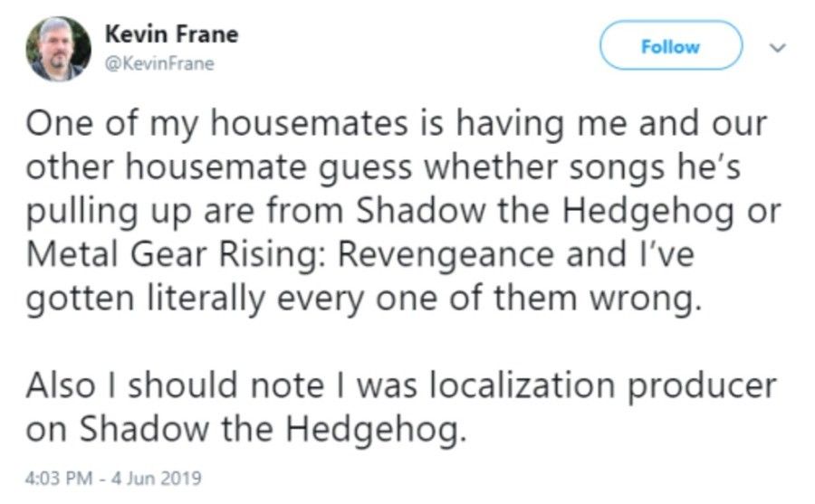815x504 pixels.
Task: Click the words "I should note"
Action: pos(223,385)
